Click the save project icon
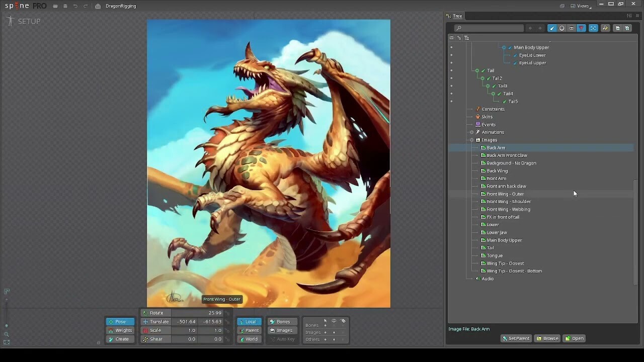 (x=65, y=6)
